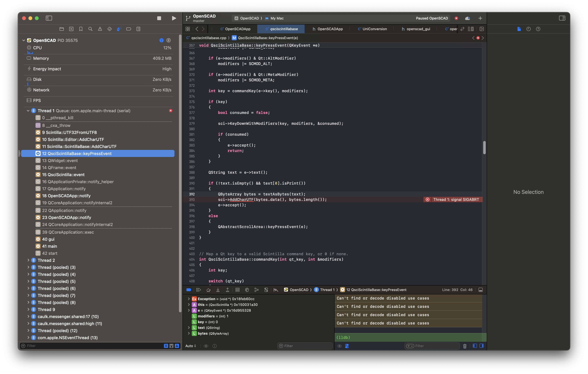Switch to the first OpenSCADApp tab
The image size is (588, 374).
[x=235, y=29]
